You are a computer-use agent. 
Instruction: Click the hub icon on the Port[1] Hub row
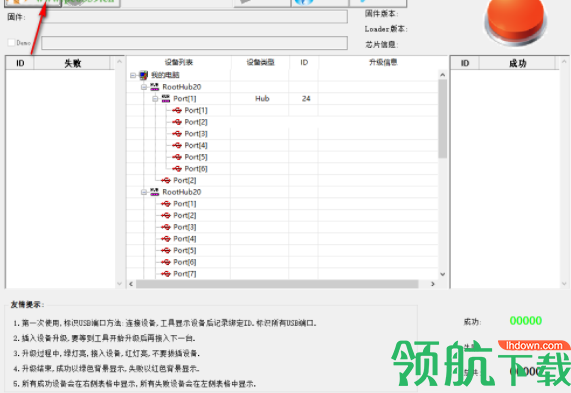166,98
